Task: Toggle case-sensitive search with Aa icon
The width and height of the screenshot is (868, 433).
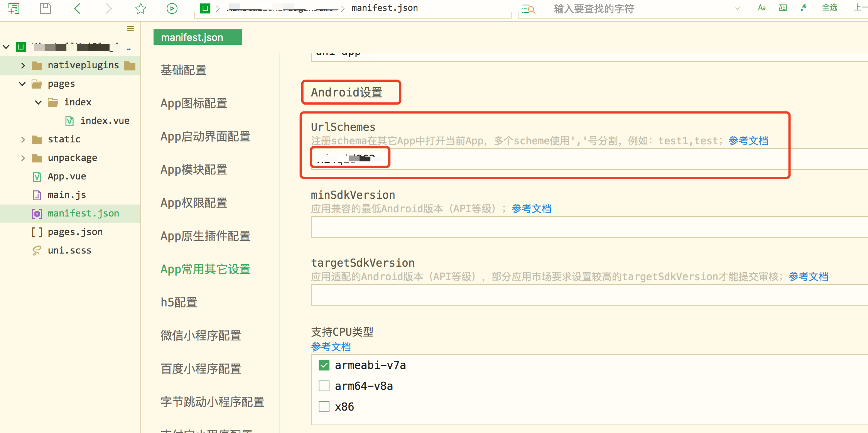Action: [x=761, y=8]
